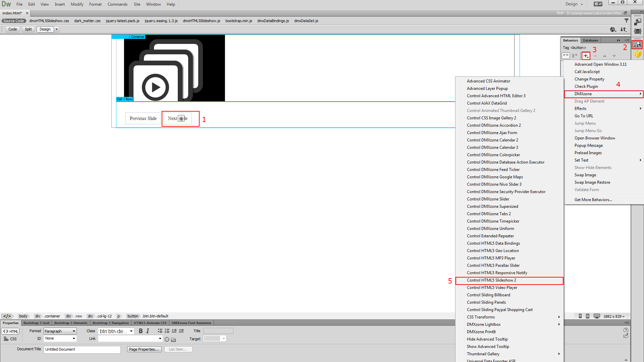Viewport: 644px width, 362px height.
Task: Click Previous Slide button on canvas
Action: [143, 118]
